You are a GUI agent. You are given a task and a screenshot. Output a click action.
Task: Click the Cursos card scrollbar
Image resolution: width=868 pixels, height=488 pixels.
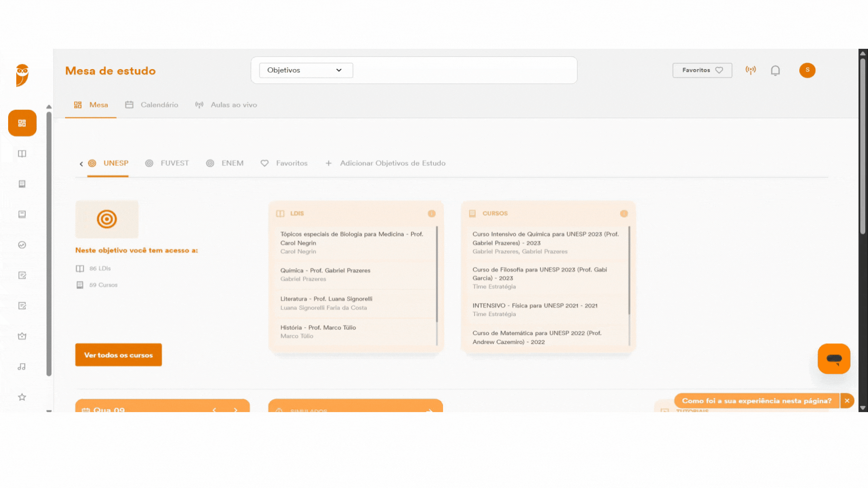click(x=629, y=270)
